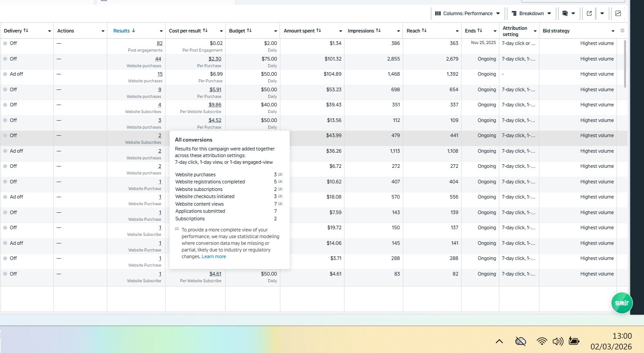The width and height of the screenshot is (644, 353).
Task: Open the Columns: Performance dropdown
Action: point(468,13)
